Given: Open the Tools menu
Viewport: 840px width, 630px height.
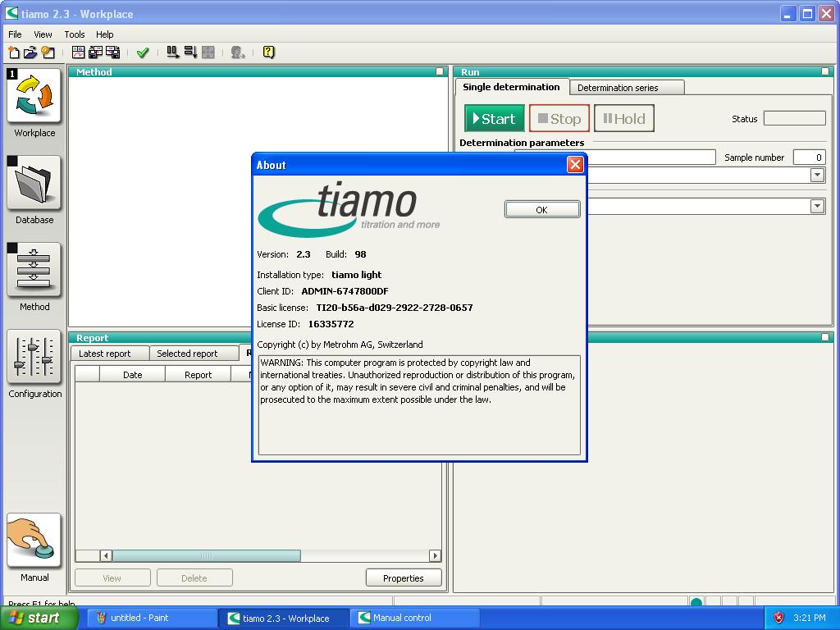Looking at the screenshot, I should (75, 34).
